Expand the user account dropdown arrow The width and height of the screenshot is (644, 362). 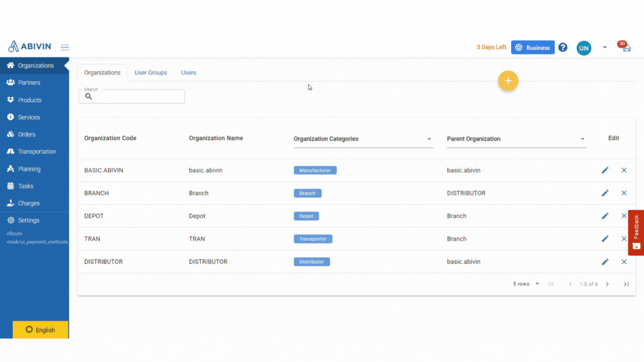604,47
